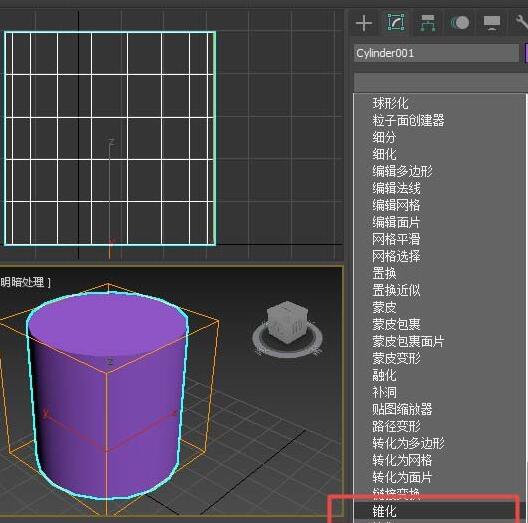Select 编辑法线 modifier
The image size is (528, 523).
396,188
